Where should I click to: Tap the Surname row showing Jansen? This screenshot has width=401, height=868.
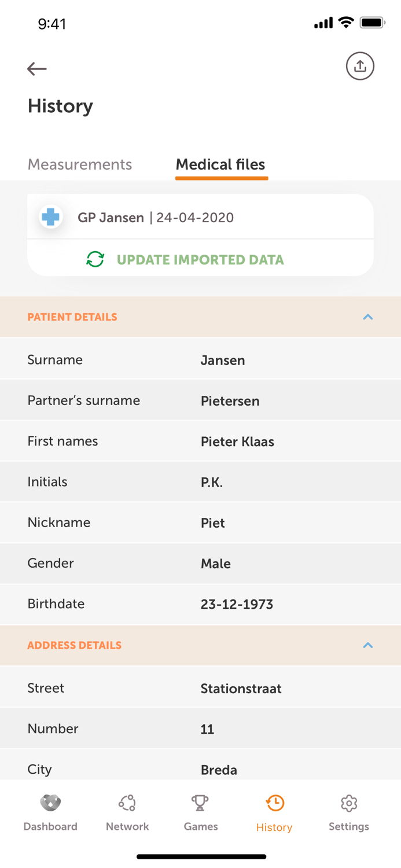(200, 359)
